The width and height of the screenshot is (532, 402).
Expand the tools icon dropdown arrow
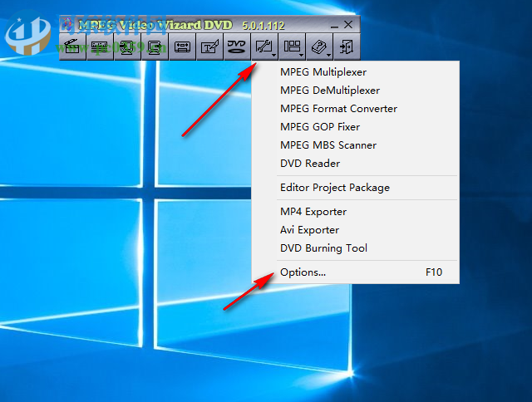click(x=273, y=55)
